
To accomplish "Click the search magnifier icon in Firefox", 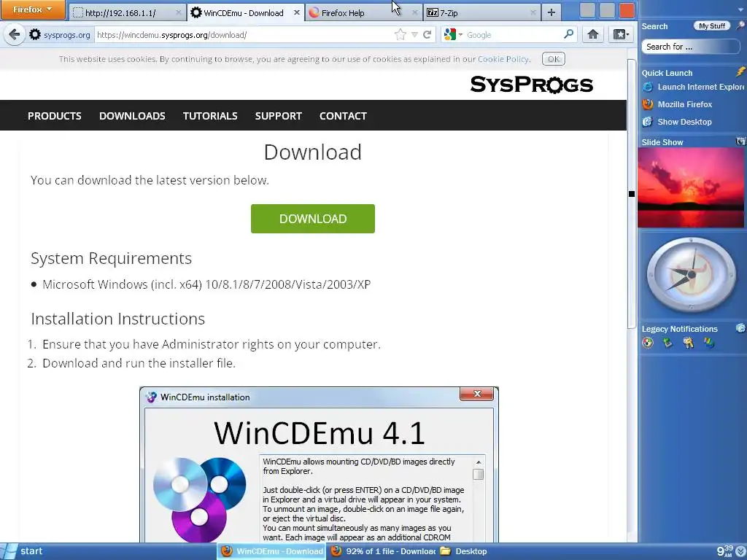I will click(x=568, y=34).
